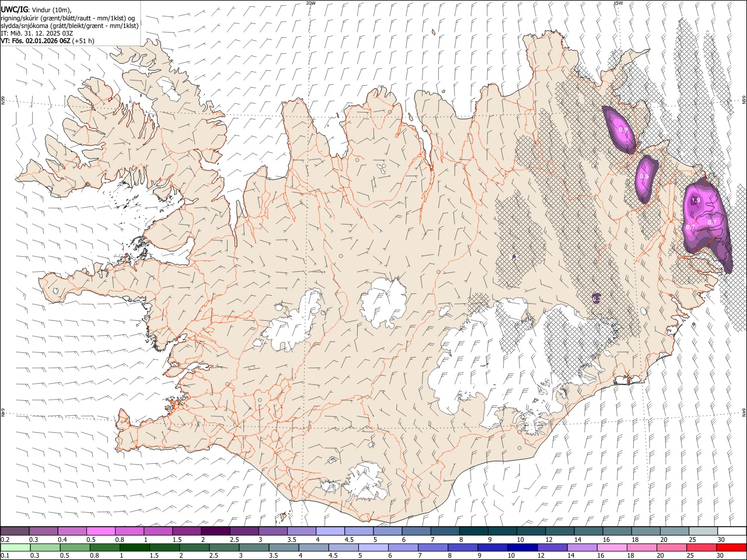Click the white Drangajökull glacier in Westfjords
This screenshot has width=747, height=560.
point(170,89)
